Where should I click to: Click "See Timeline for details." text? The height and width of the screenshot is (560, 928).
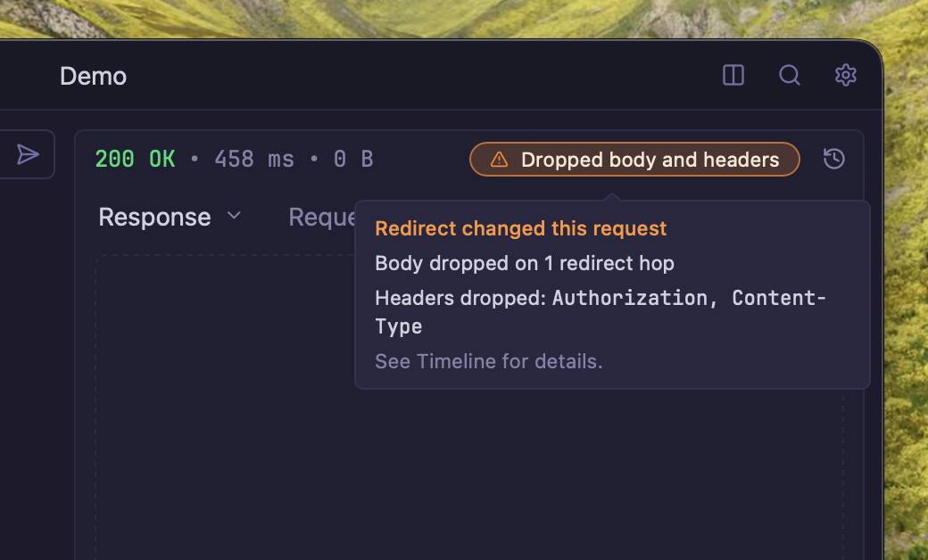(489, 361)
